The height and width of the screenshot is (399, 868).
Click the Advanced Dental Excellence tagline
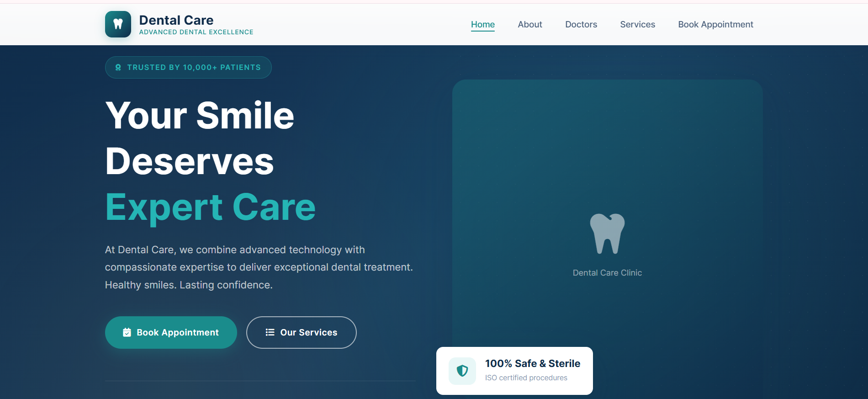click(196, 32)
